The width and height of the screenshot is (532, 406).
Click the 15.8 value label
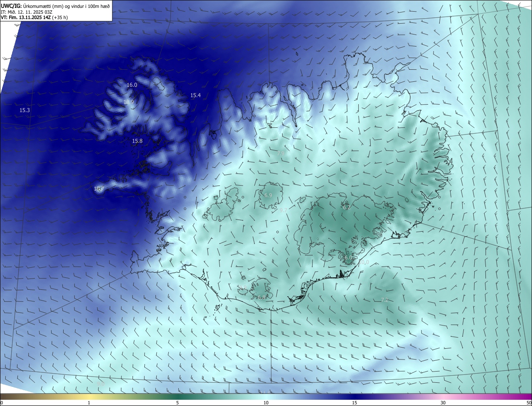[x=137, y=141]
